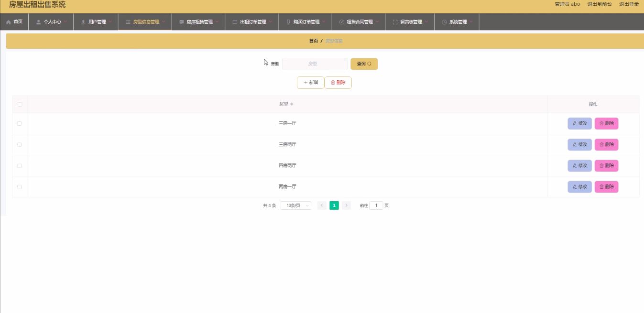Image resolution: width=644 pixels, height=313 pixels.
Task: Check the checkbox for row 四房两厅
Action: pos(20,165)
